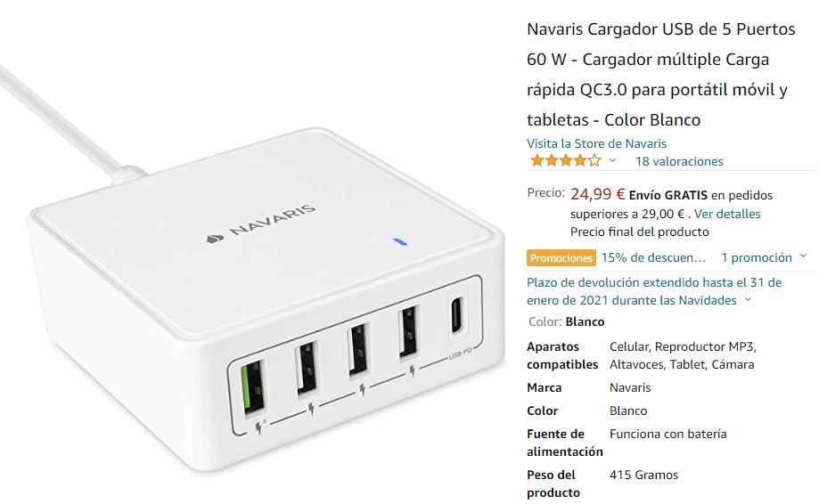Open the extended return policy link
Viewport: 827px width, 504px height.
click(x=654, y=291)
